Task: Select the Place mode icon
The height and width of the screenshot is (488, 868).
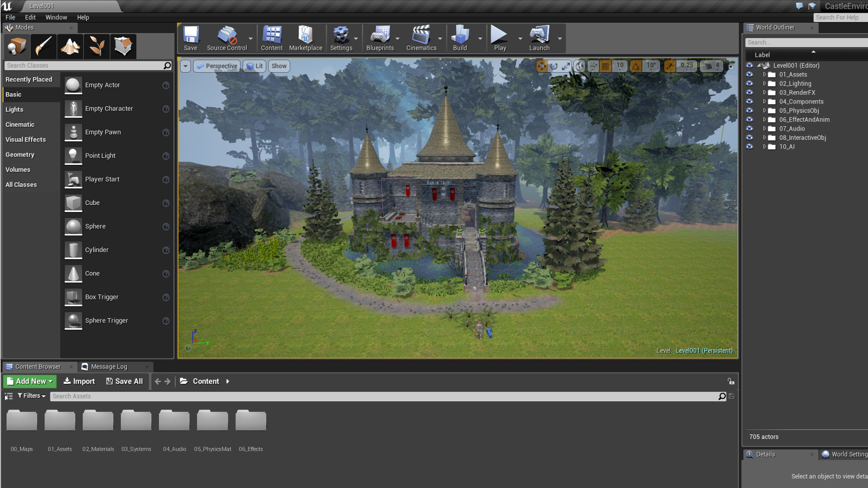Action: (x=17, y=46)
